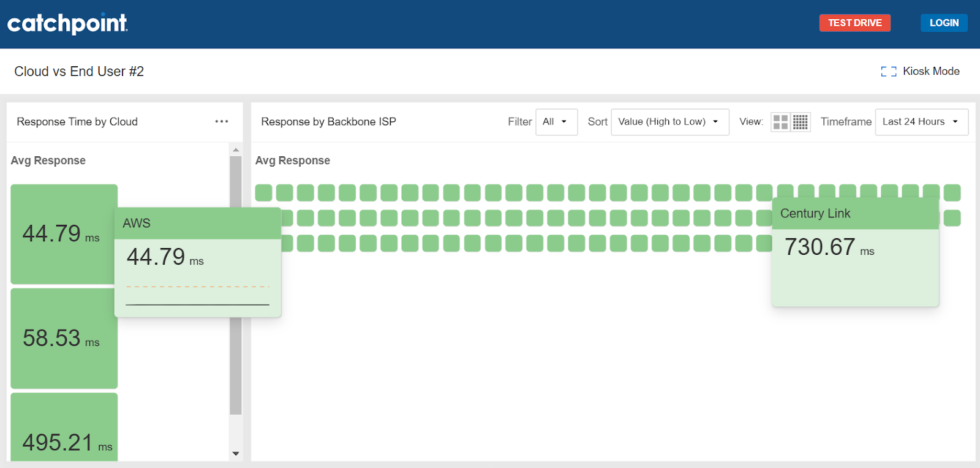Click the Avg Response label in ISP panel
This screenshot has width=980, height=468.
pos(293,160)
